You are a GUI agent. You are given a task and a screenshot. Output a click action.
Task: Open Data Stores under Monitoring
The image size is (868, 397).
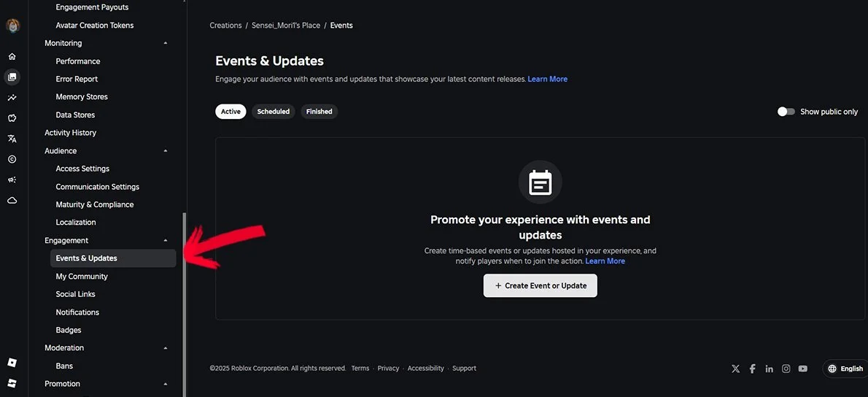coord(75,115)
